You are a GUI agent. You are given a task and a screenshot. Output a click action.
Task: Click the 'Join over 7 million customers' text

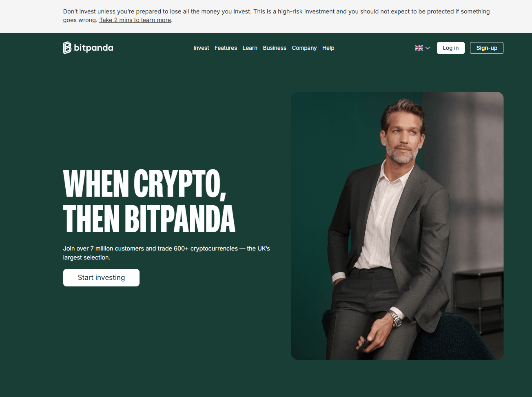166,253
